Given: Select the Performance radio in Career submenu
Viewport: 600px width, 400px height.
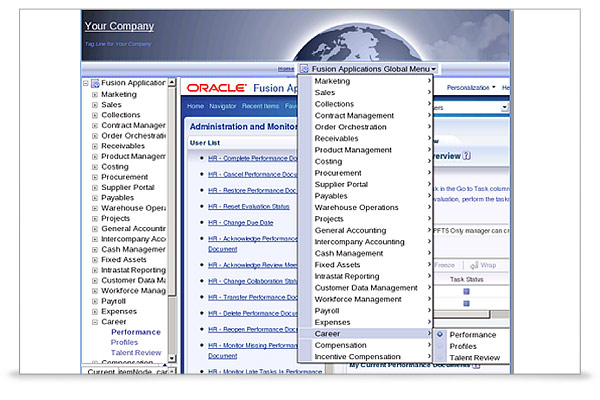Looking at the screenshot, I should click(x=440, y=335).
